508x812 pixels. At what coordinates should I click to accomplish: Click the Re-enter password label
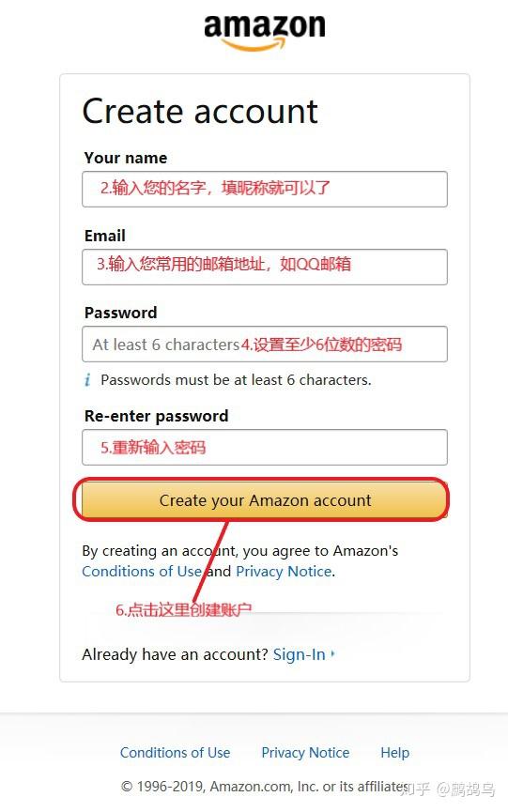tap(157, 416)
